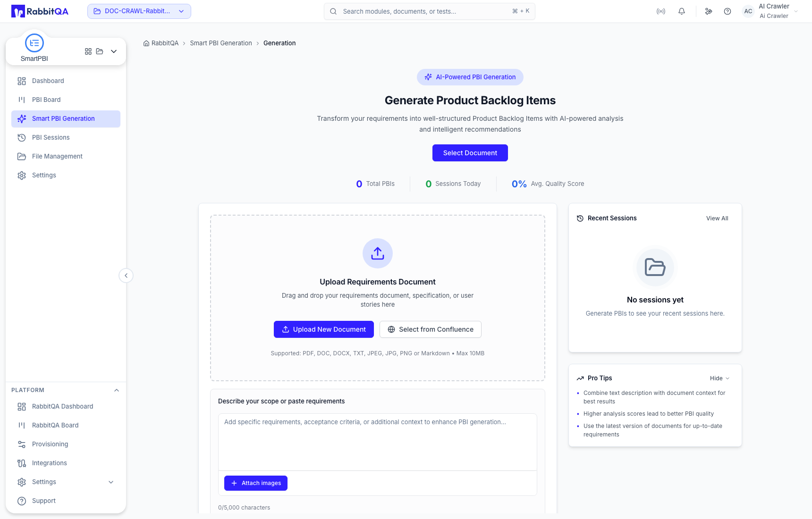Click the requirements description text area
This screenshot has height=519, width=812.
pos(378,442)
